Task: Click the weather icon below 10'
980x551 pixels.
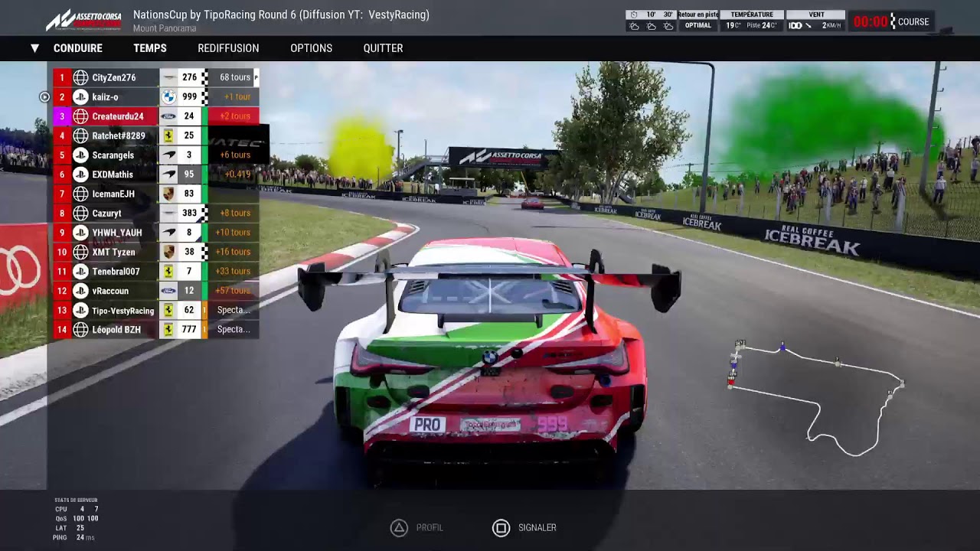Action: 652,26
